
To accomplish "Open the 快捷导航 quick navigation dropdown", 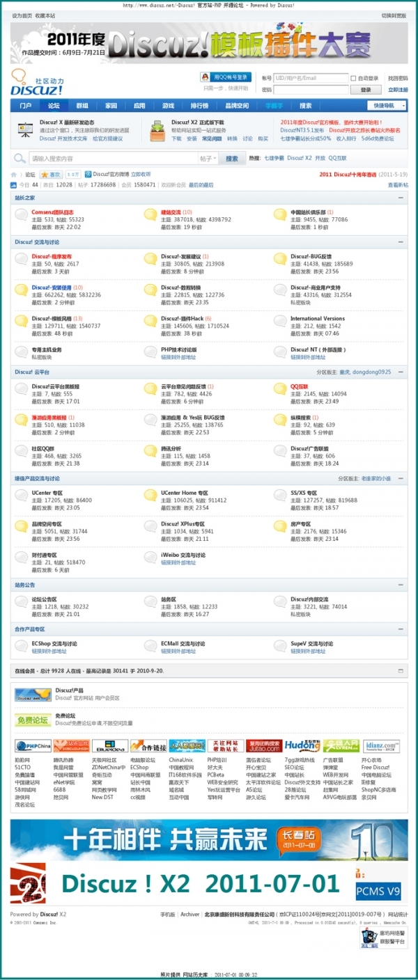I will click(387, 106).
